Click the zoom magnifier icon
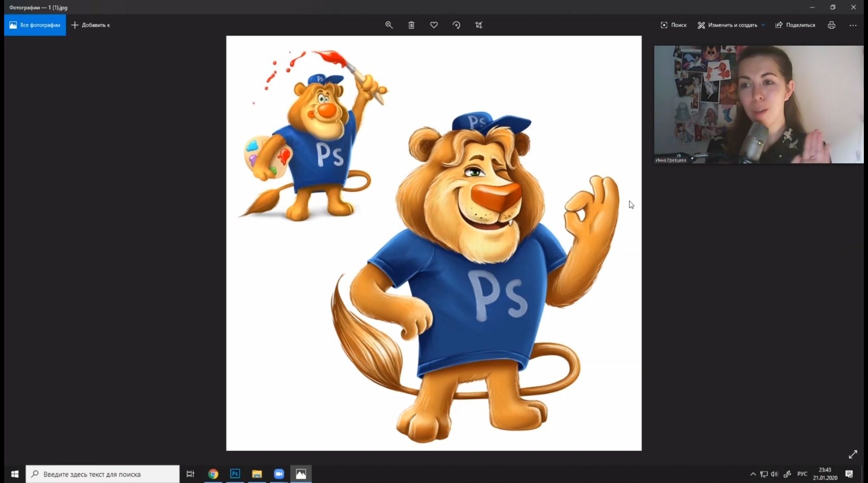Viewport: 868px width, 483px height. point(389,25)
